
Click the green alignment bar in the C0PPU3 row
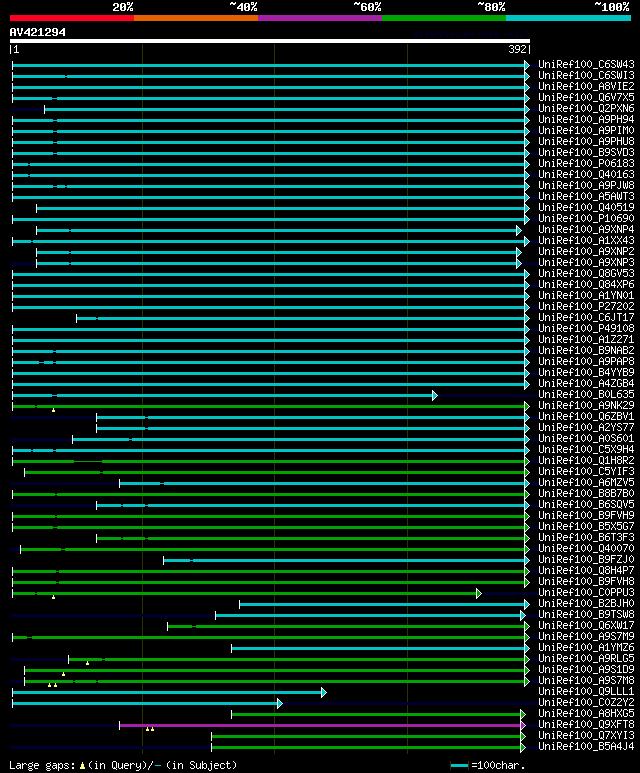pos(245,594)
